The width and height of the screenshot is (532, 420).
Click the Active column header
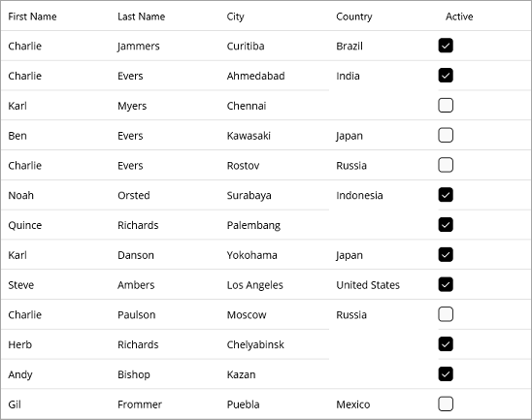[459, 16]
